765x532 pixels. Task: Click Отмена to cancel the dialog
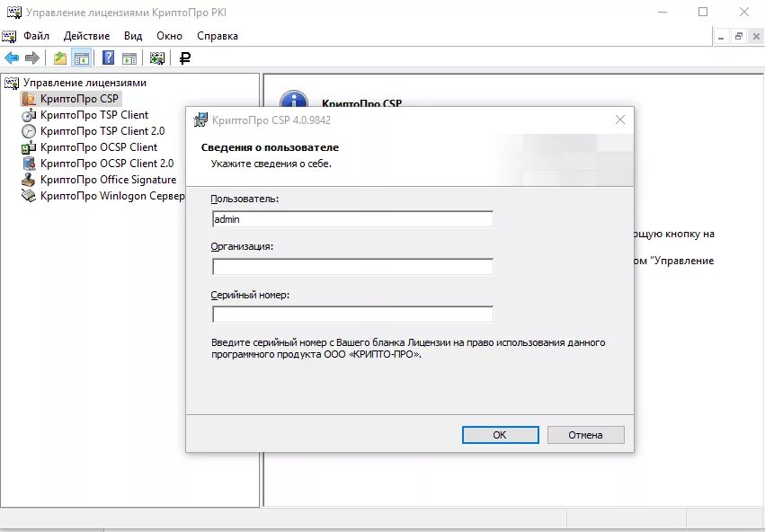click(x=585, y=435)
